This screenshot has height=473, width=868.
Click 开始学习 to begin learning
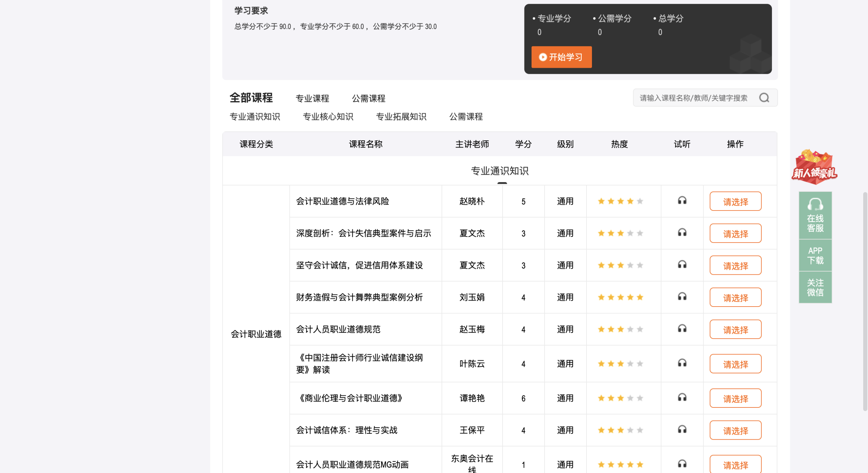click(561, 57)
